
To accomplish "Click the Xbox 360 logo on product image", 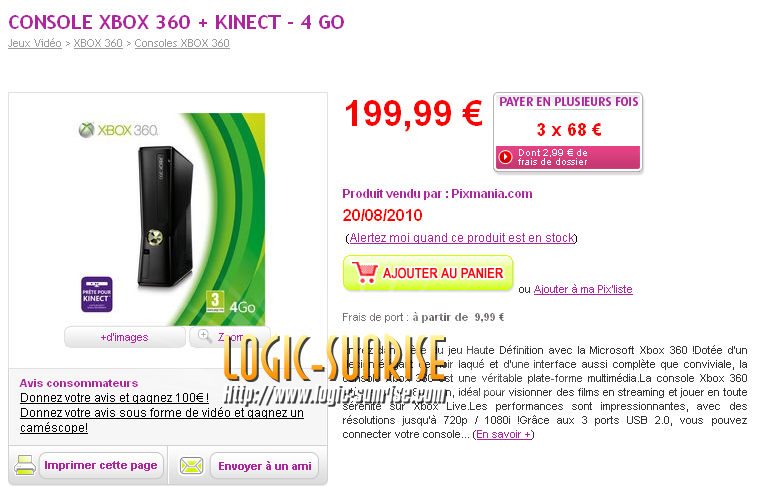I will tap(118, 130).
